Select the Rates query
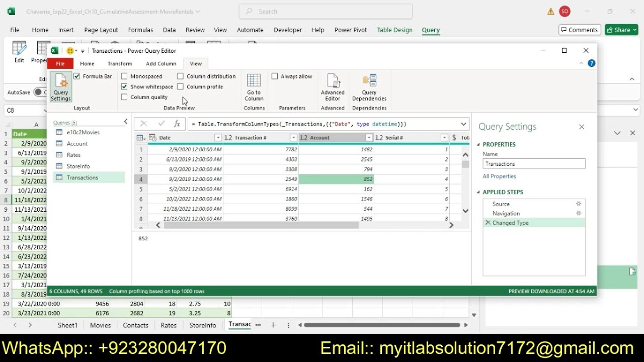Viewport: 644px width, 362px height. pyautogui.click(x=73, y=155)
